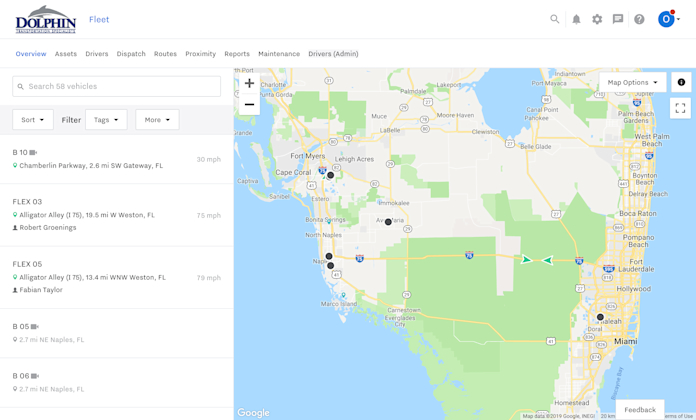Select the FLEX 03 vehicle row
This screenshot has width=696, height=420.
[x=117, y=215]
